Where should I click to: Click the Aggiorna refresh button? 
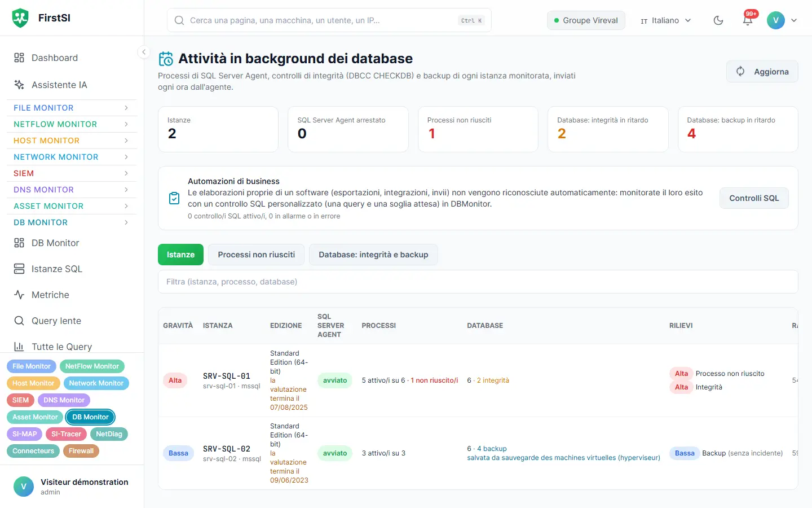(762, 72)
